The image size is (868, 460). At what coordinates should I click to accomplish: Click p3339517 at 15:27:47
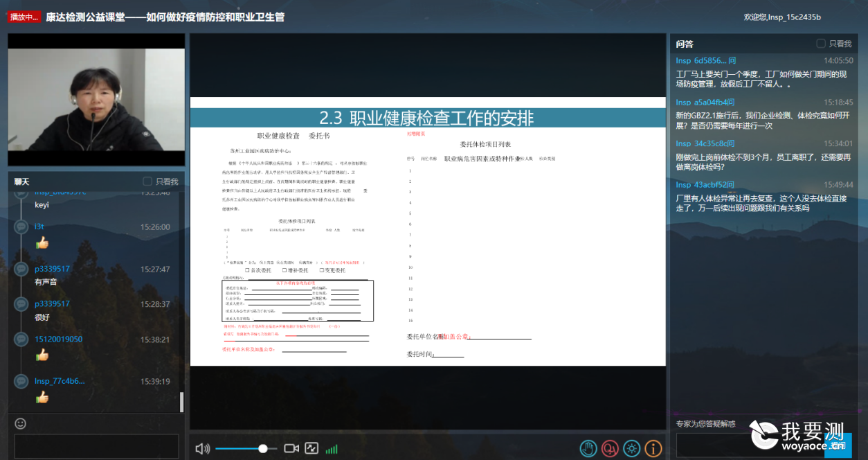(x=52, y=269)
